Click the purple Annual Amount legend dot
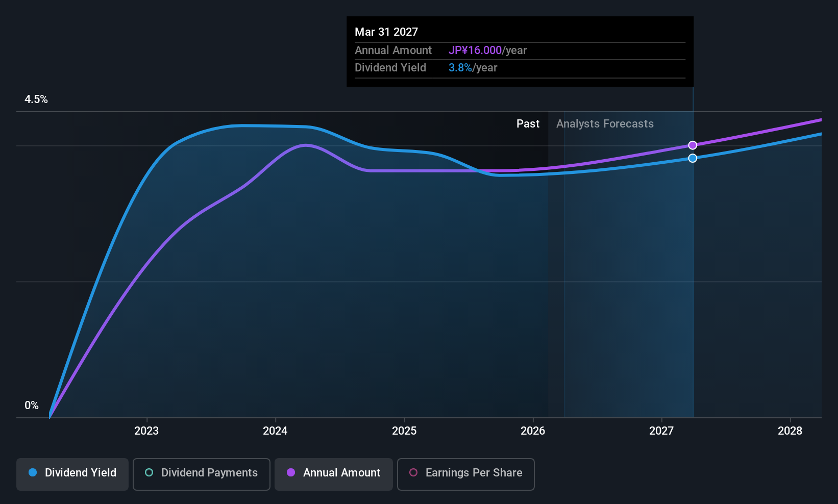 coord(291,472)
